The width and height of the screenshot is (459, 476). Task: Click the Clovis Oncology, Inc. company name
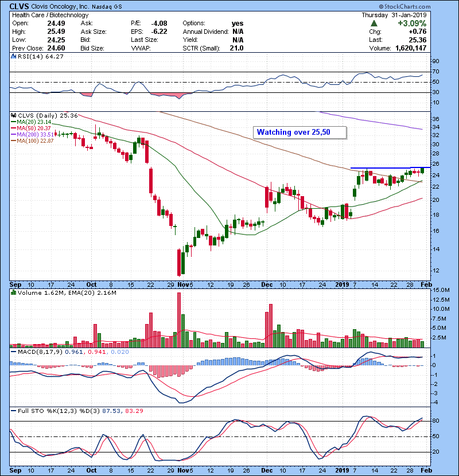(x=60, y=7)
